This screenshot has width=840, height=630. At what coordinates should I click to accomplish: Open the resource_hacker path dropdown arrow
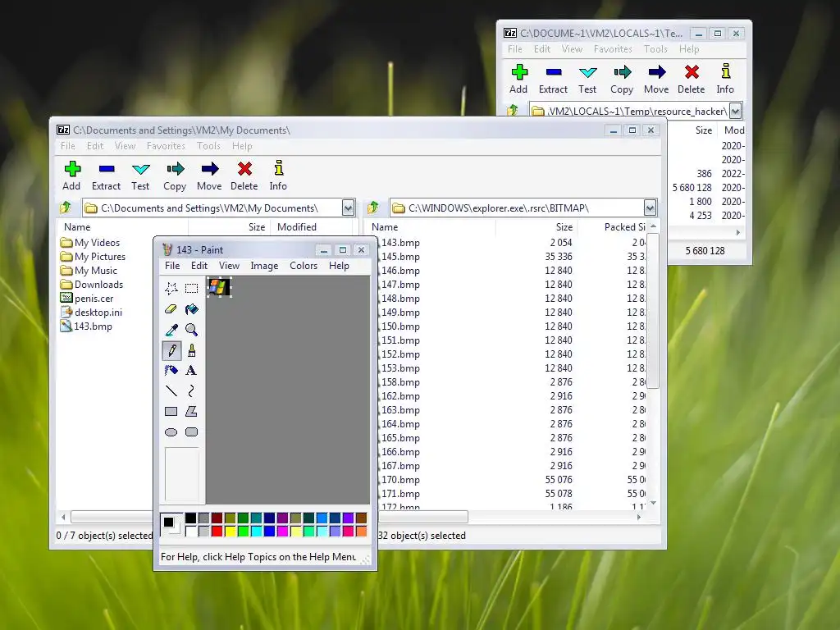736,111
